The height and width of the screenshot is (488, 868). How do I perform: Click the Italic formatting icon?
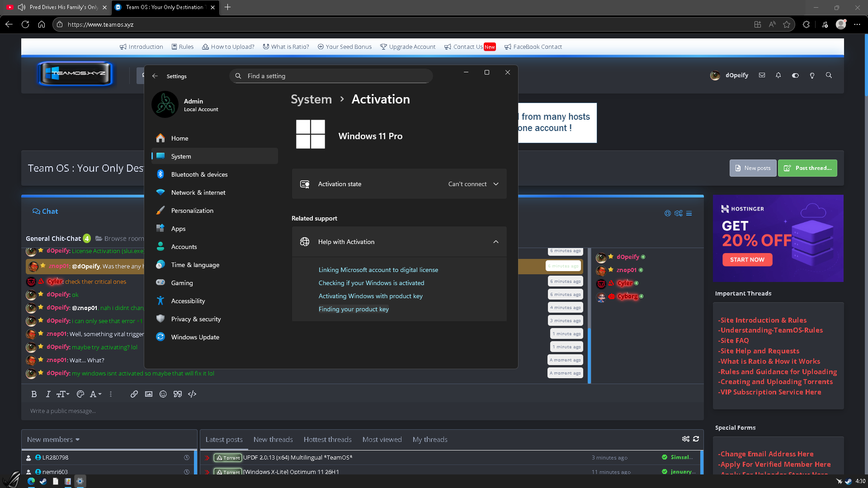[x=48, y=394]
